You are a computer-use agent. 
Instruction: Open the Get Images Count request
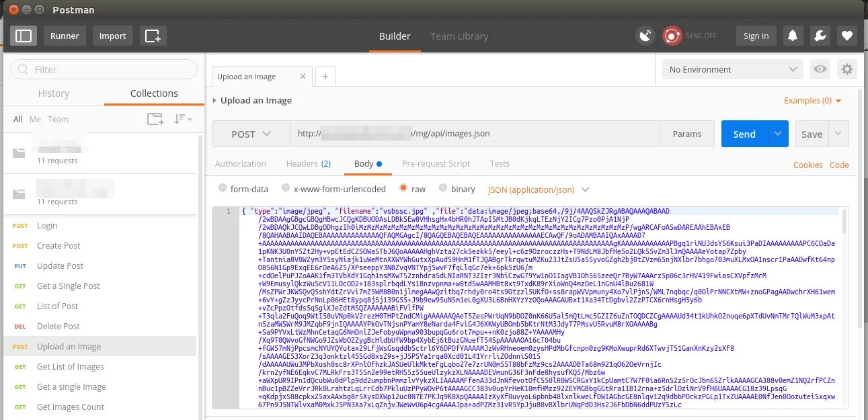click(x=100, y=407)
